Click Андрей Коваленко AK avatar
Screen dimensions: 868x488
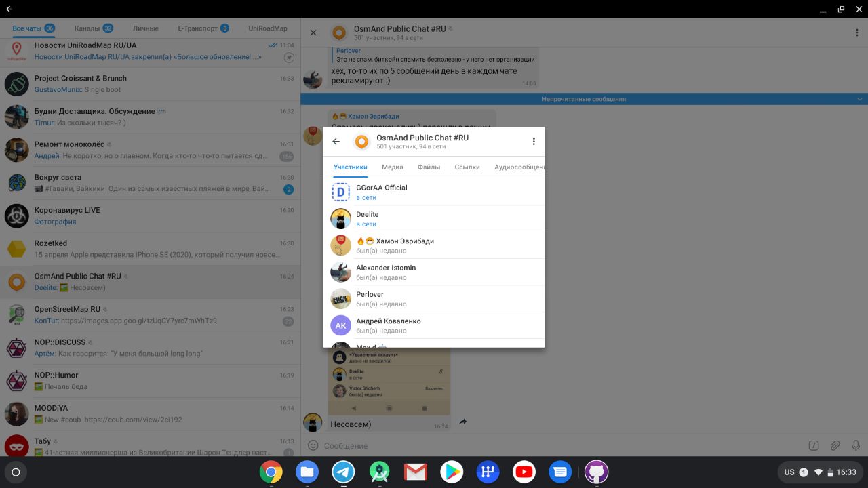(340, 325)
